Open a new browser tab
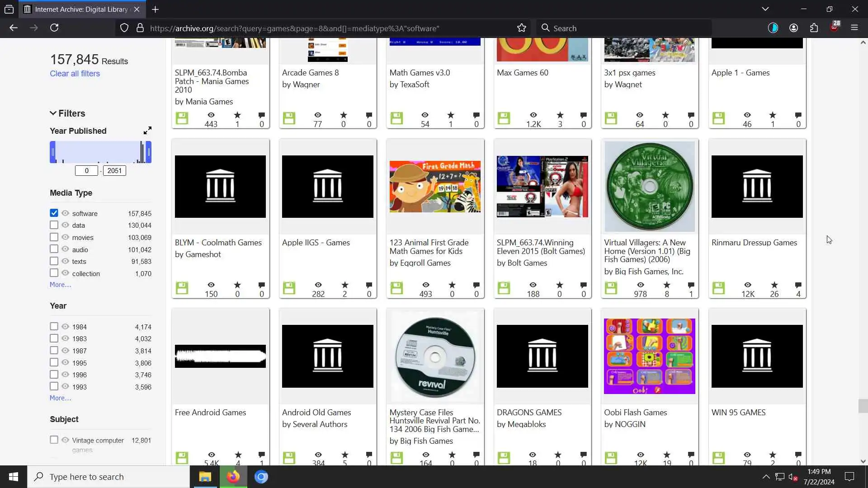Screen dimensions: 868x488 [155, 9]
